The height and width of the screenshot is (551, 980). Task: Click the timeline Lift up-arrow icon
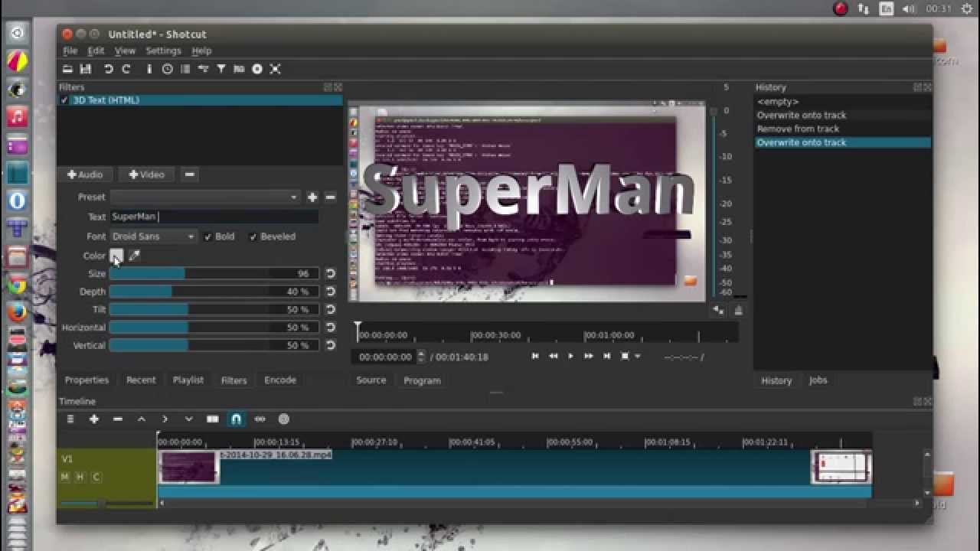pyautogui.click(x=142, y=419)
